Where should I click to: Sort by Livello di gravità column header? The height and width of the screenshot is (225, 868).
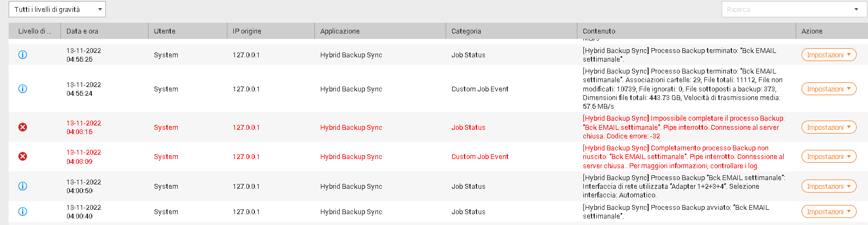35,31
